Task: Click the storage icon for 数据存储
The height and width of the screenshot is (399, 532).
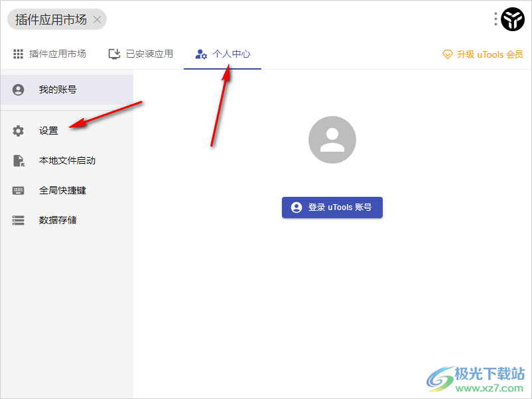Action: point(19,220)
